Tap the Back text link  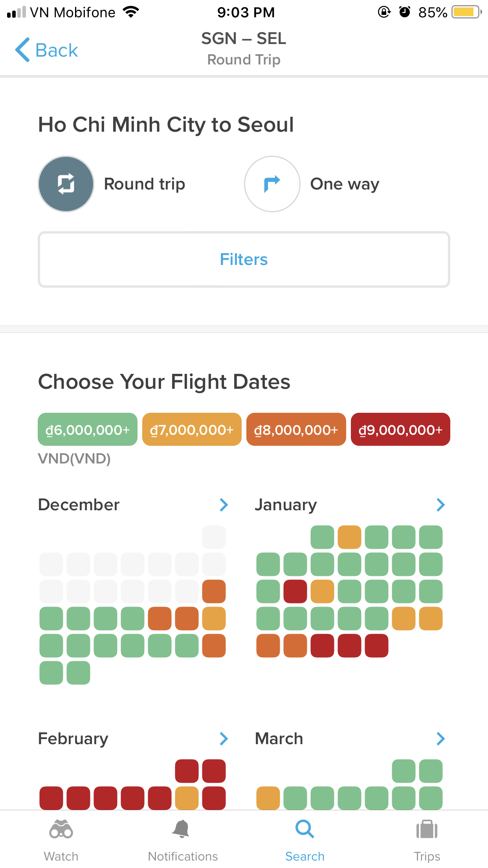point(57,50)
